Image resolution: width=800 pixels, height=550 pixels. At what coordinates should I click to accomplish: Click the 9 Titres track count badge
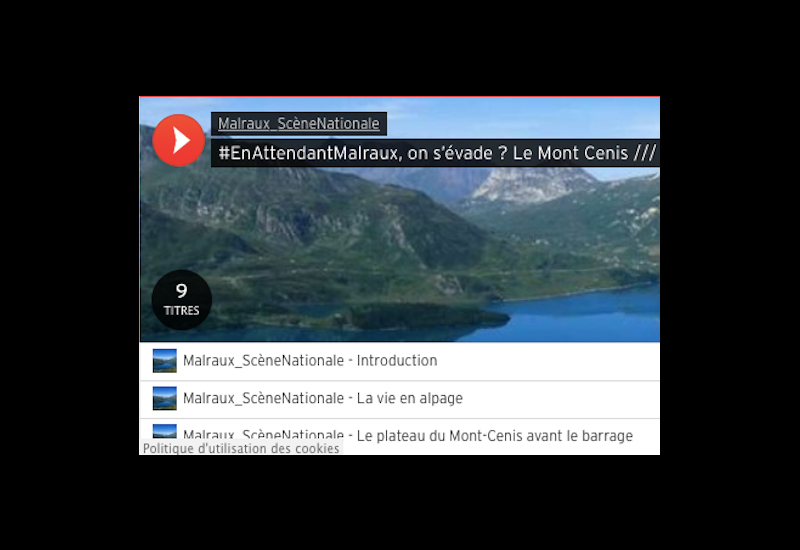(x=182, y=299)
